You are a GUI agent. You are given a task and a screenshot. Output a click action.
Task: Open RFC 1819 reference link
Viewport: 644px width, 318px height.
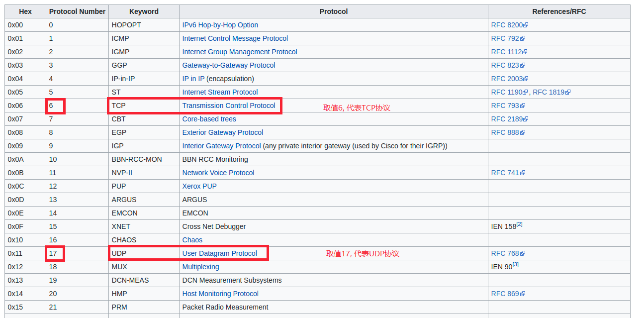(x=552, y=92)
